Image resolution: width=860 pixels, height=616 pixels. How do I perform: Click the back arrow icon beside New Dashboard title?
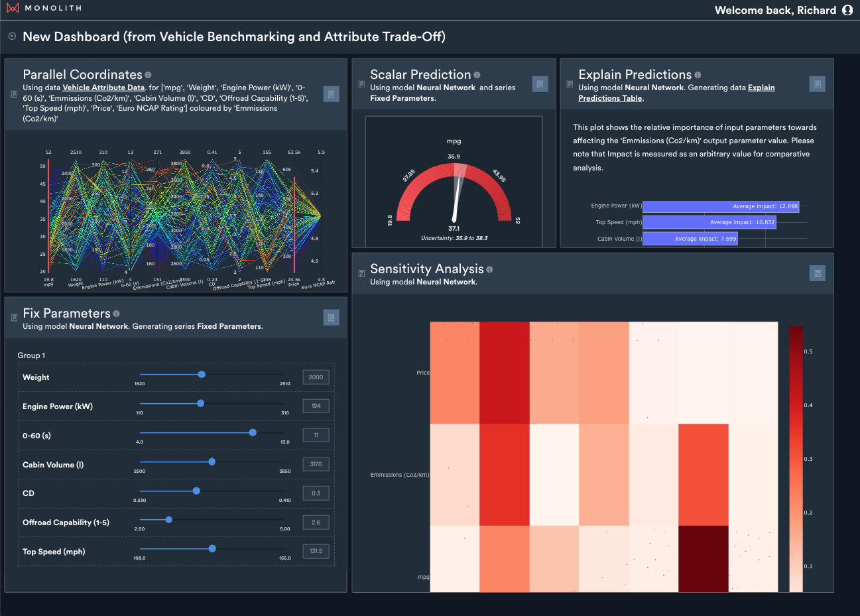tap(11, 36)
